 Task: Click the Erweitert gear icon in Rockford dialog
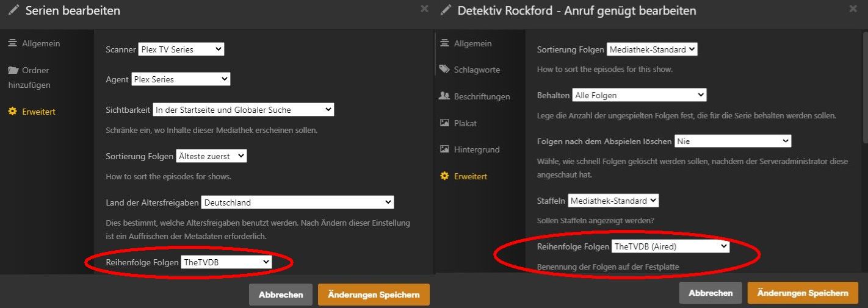tap(444, 176)
